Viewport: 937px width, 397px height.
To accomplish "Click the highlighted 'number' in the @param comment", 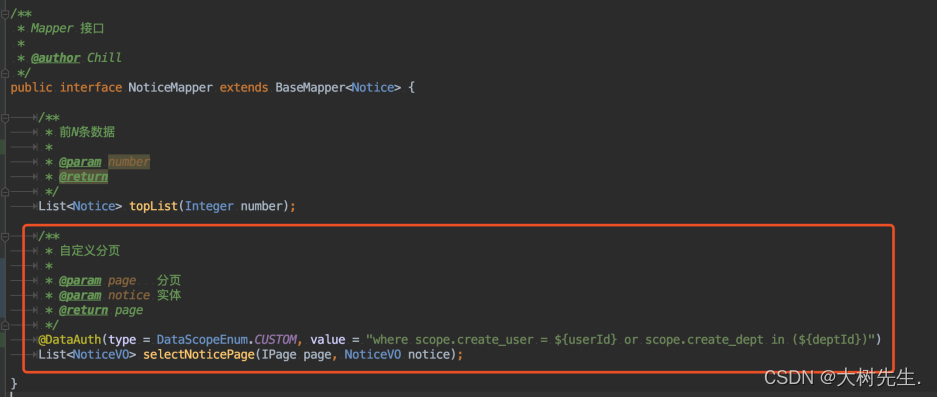I will [129, 162].
